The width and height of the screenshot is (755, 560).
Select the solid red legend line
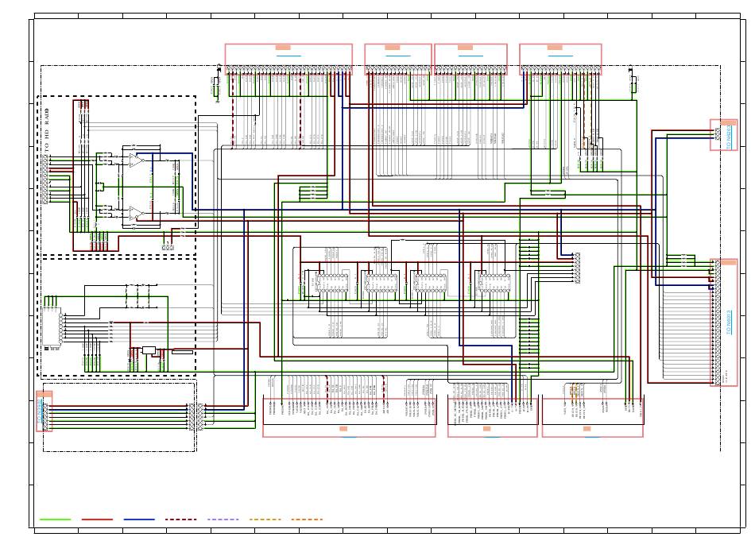tap(97, 519)
